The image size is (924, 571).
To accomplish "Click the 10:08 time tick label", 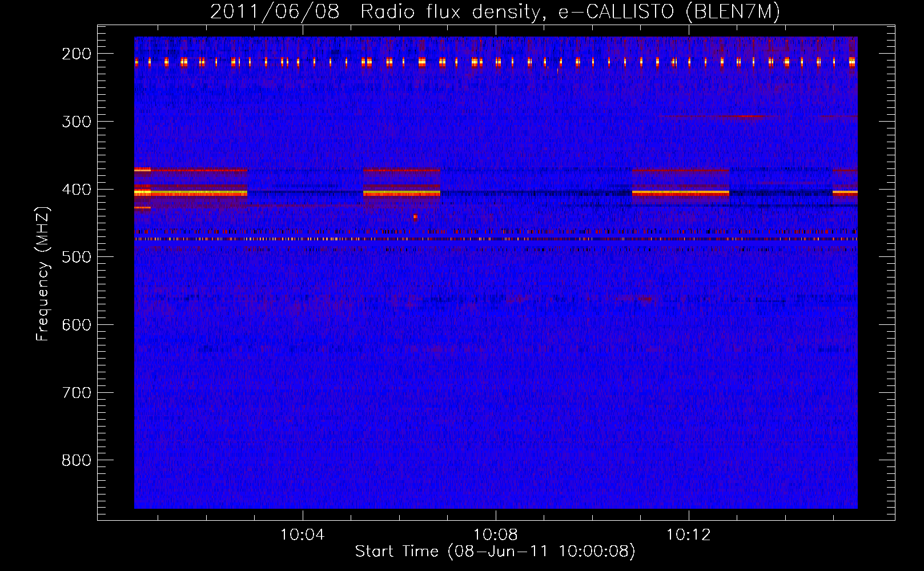I will (496, 535).
